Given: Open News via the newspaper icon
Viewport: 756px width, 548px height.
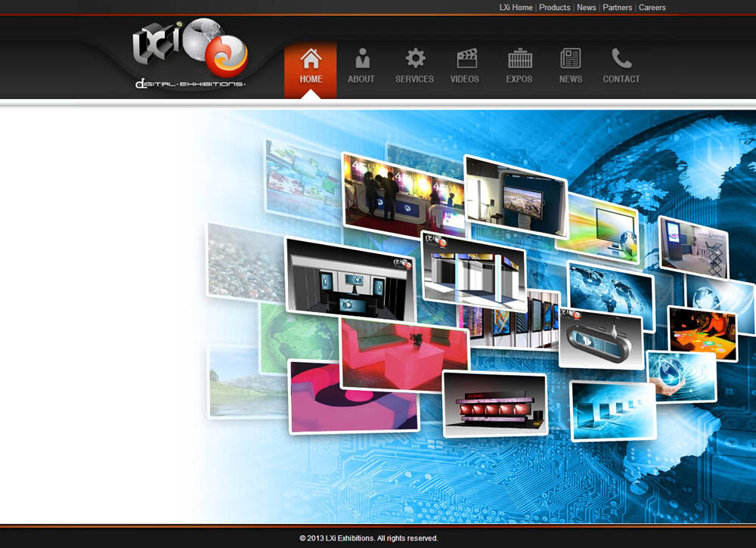Looking at the screenshot, I should click(x=571, y=58).
